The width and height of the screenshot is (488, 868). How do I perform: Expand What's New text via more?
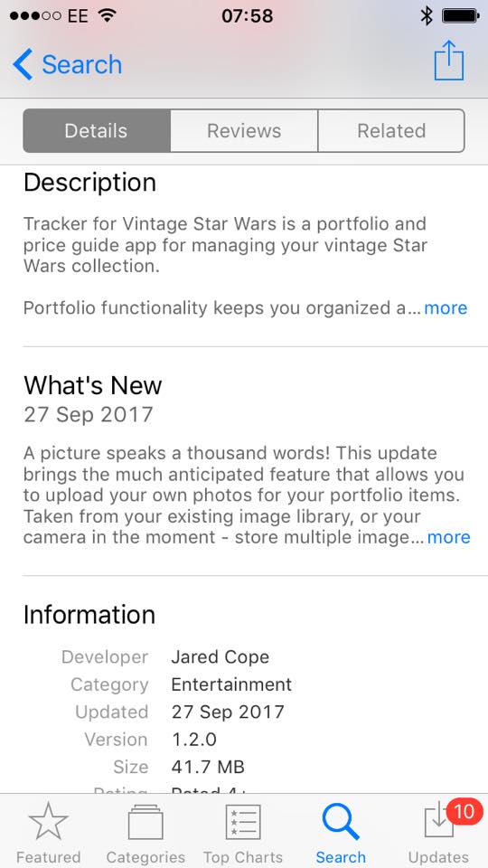tap(449, 537)
